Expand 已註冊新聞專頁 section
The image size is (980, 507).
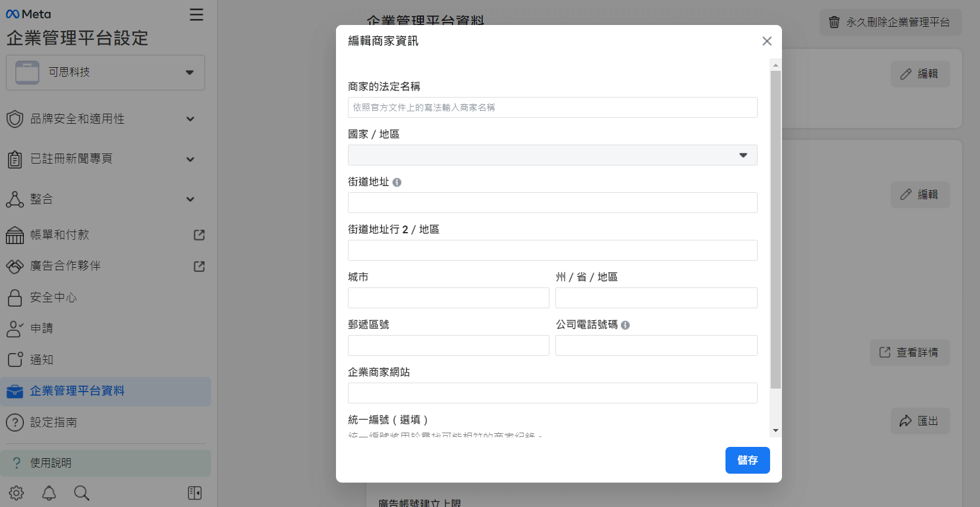click(x=190, y=159)
